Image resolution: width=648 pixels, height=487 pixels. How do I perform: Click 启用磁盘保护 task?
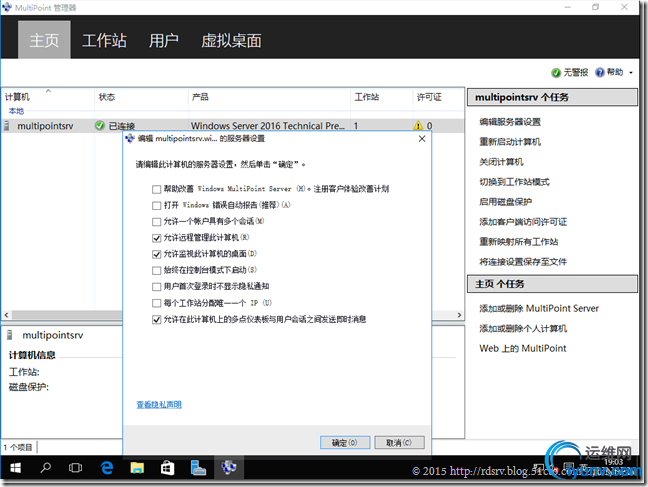pos(505,202)
